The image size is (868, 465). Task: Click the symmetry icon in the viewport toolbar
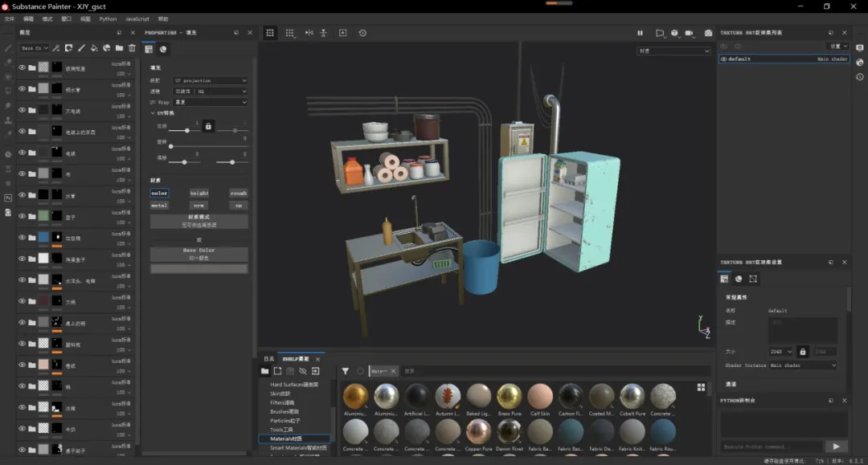pos(309,33)
